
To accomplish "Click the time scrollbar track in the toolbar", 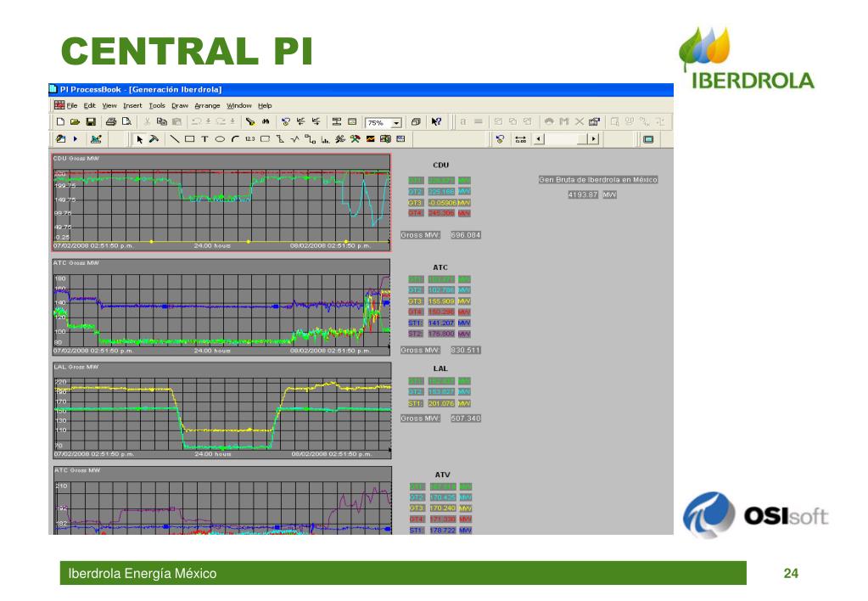I will (x=566, y=139).
